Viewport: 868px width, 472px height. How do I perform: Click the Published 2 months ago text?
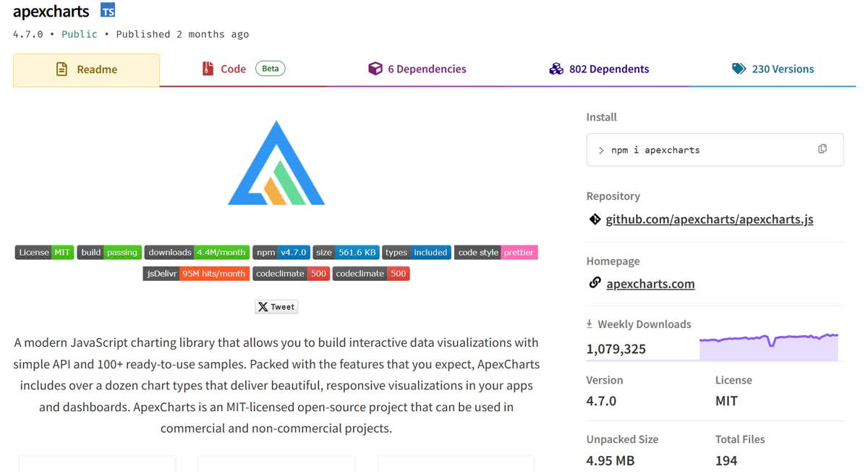pyautogui.click(x=182, y=34)
